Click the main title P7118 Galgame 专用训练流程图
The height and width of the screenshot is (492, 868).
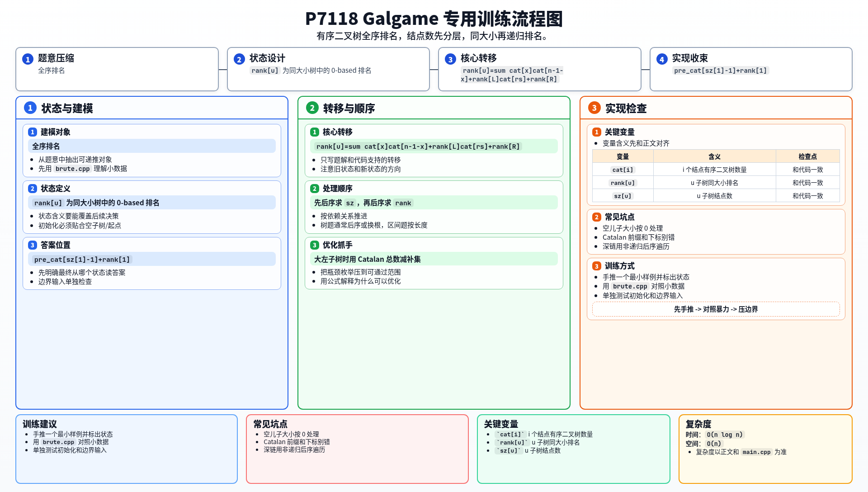(434, 19)
